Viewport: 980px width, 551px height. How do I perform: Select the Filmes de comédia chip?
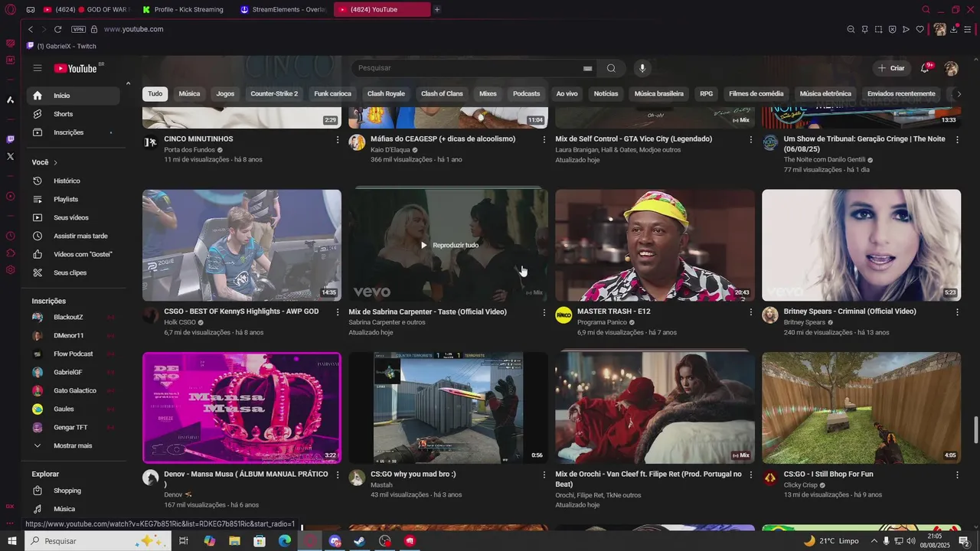pos(756,94)
